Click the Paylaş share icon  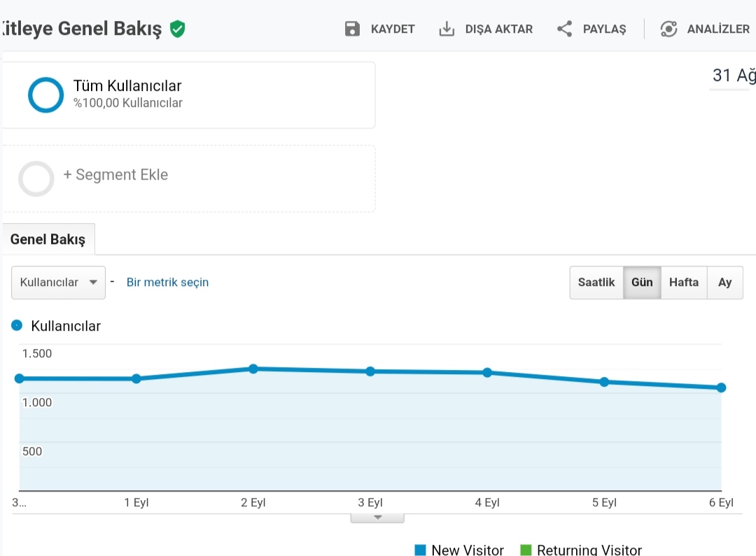565,29
